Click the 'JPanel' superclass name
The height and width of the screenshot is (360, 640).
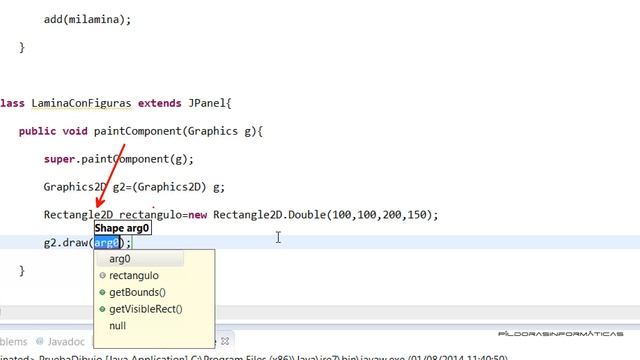tap(206, 103)
